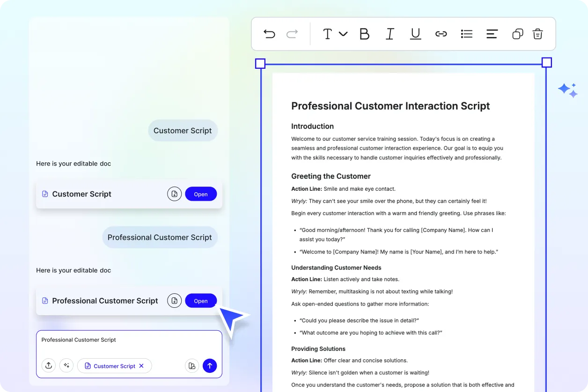Insert a hyperlink using the link icon
The image size is (588, 392).
point(441,34)
